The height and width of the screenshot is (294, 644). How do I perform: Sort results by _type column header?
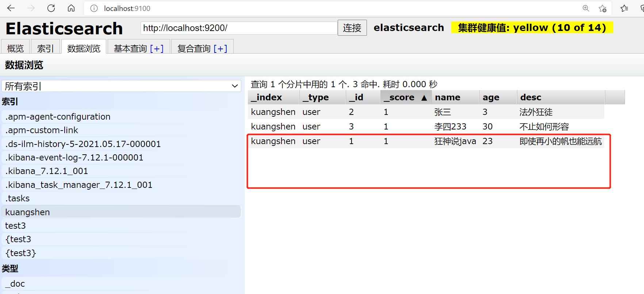pyautogui.click(x=322, y=97)
